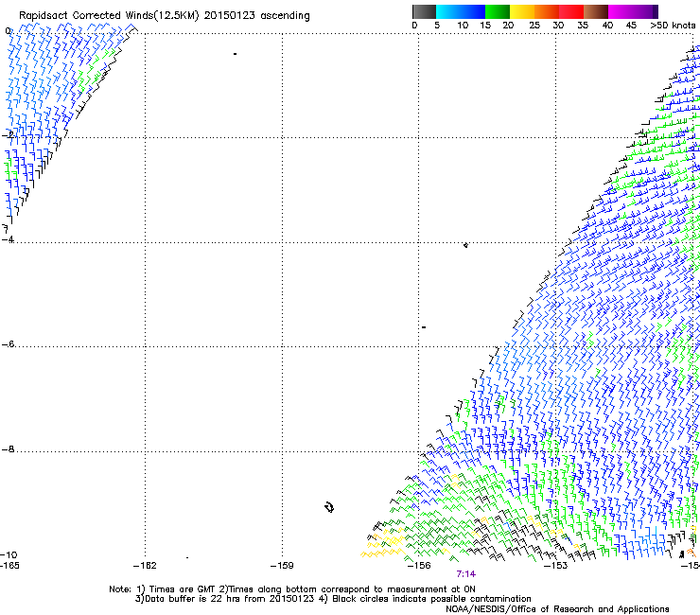Click the "5" label under the legend
The image size is (700, 615).
(437, 26)
